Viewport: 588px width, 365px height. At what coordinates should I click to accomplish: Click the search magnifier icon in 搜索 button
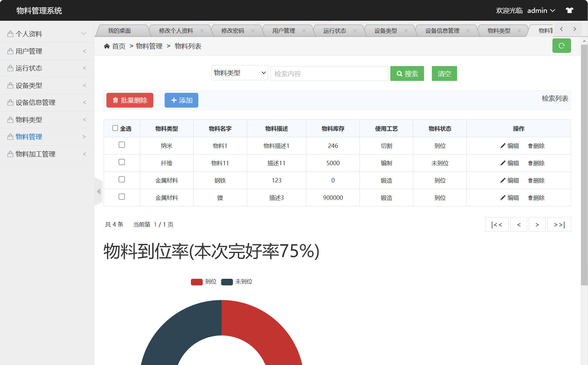click(x=399, y=73)
